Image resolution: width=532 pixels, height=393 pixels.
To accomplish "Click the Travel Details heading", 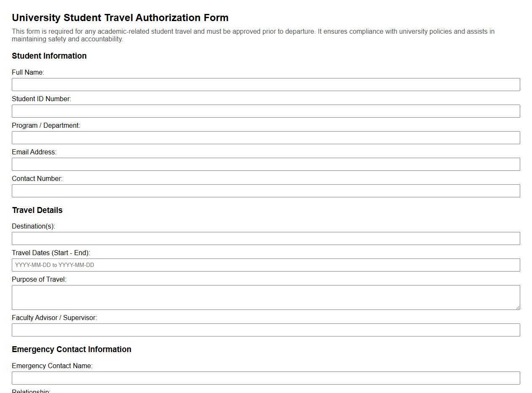I will coord(37,210).
